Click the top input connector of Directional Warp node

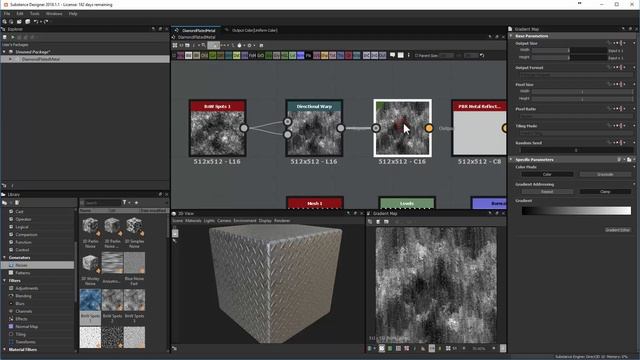288,122
